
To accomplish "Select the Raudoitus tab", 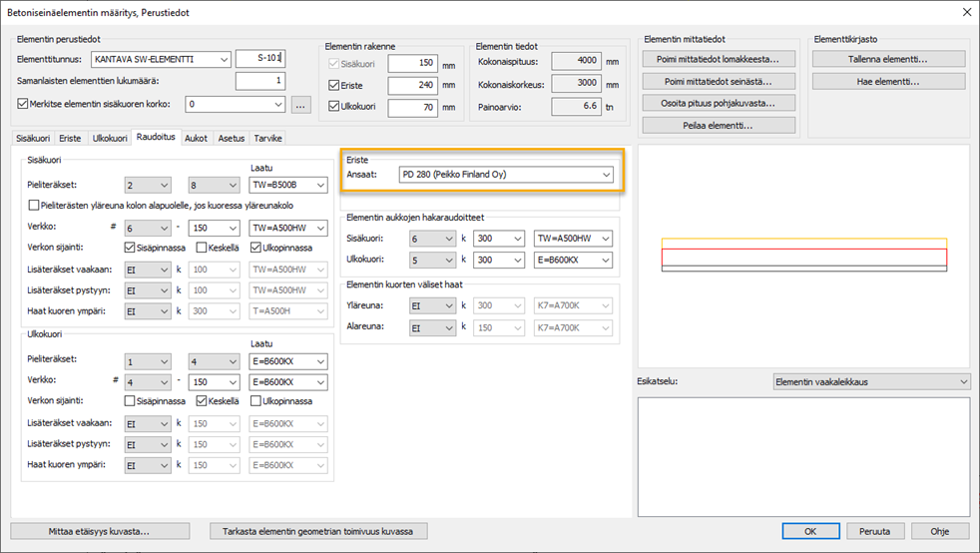I will (x=156, y=137).
